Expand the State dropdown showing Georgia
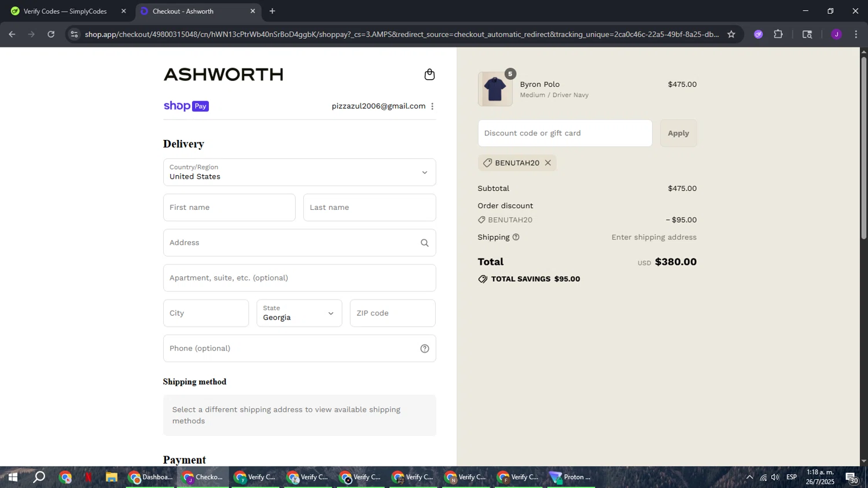The width and height of the screenshot is (868, 488). click(299, 313)
